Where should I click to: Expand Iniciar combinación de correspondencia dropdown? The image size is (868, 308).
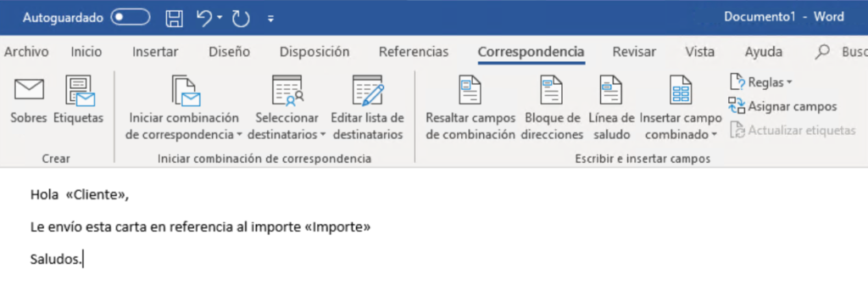tap(240, 135)
